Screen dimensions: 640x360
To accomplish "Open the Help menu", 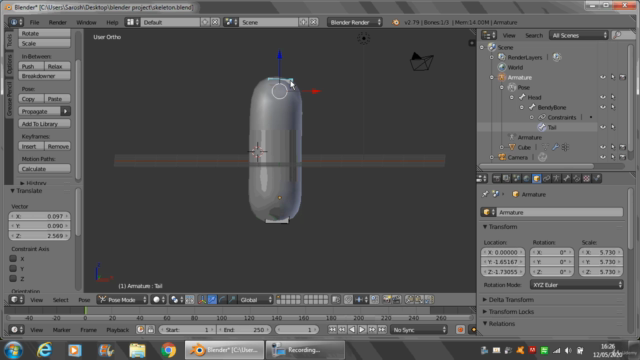I will point(112,22).
